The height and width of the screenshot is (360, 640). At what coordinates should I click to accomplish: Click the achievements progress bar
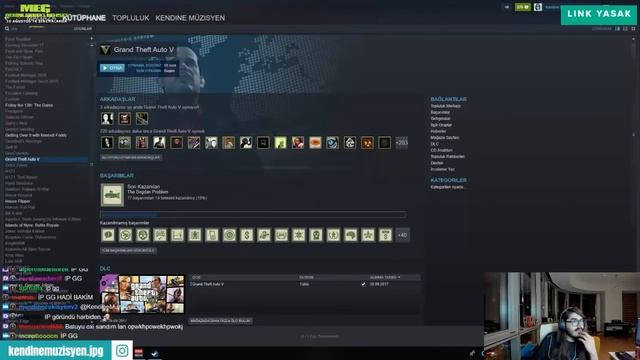(x=253, y=214)
